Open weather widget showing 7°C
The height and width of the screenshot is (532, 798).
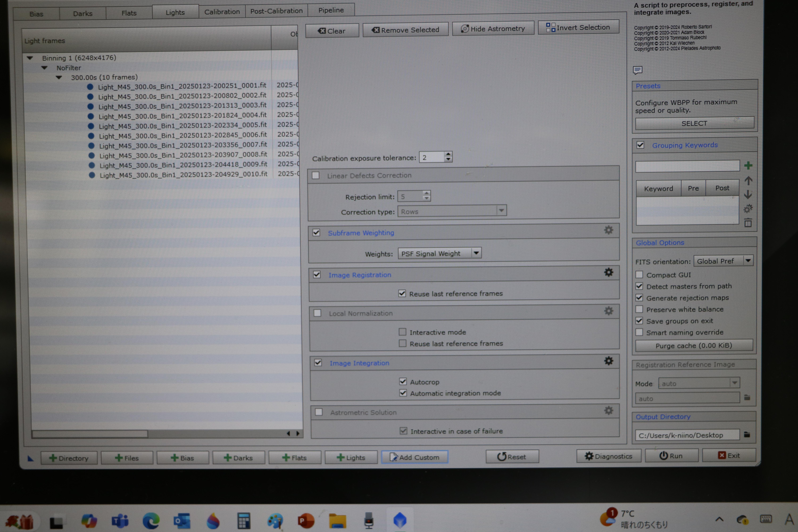tap(634, 519)
